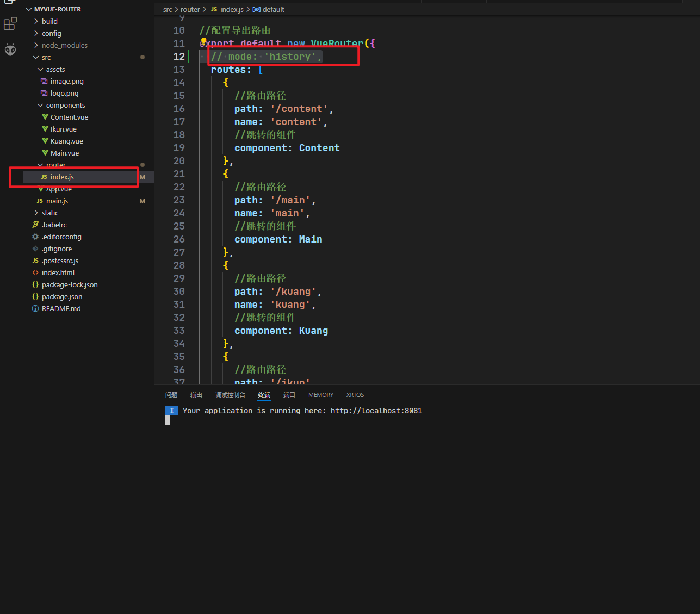The width and height of the screenshot is (700, 614).
Task: Select the 终端 panel tab
Action: (264, 395)
